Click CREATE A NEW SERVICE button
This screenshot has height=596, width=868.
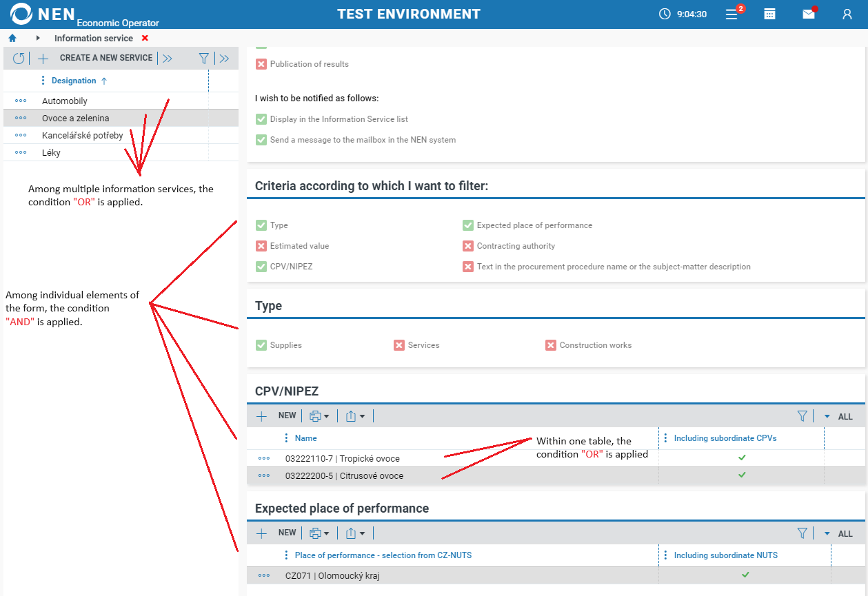point(106,58)
